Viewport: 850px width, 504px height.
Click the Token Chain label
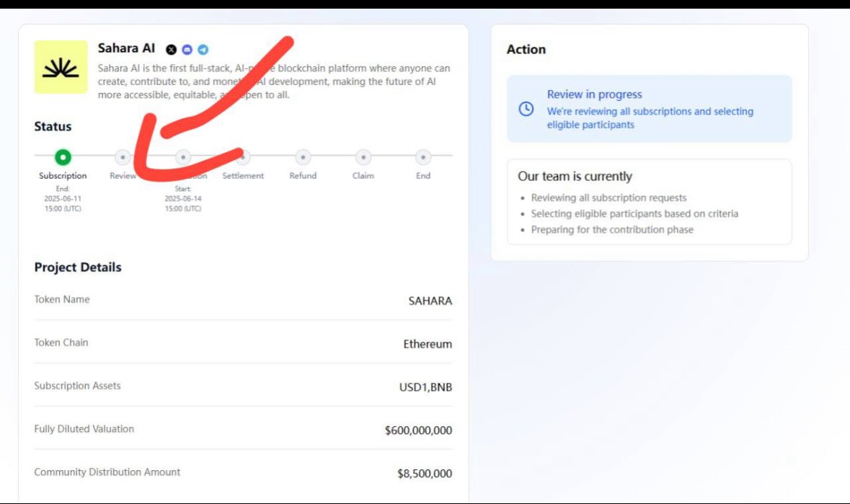pos(61,342)
